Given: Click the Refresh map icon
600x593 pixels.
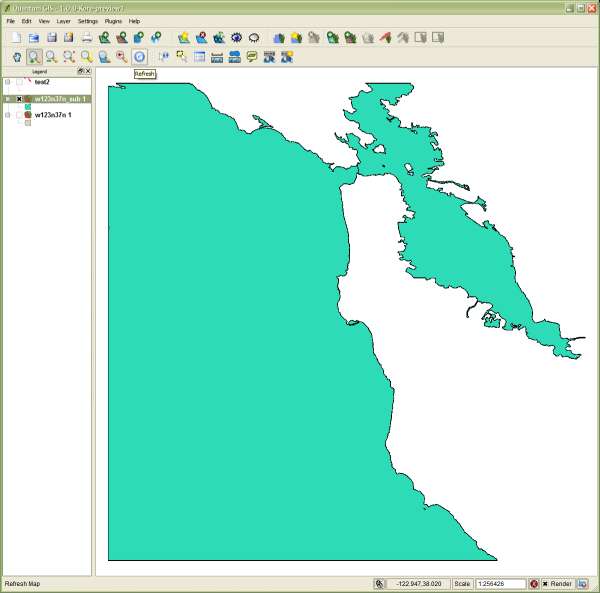Looking at the screenshot, I should click(x=139, y=57).
